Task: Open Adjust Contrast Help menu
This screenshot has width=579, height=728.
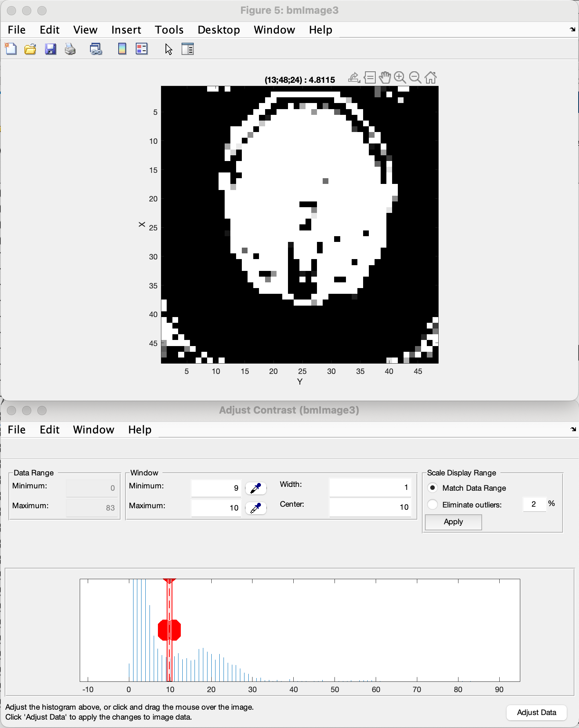Action: [x=140, y=430]
